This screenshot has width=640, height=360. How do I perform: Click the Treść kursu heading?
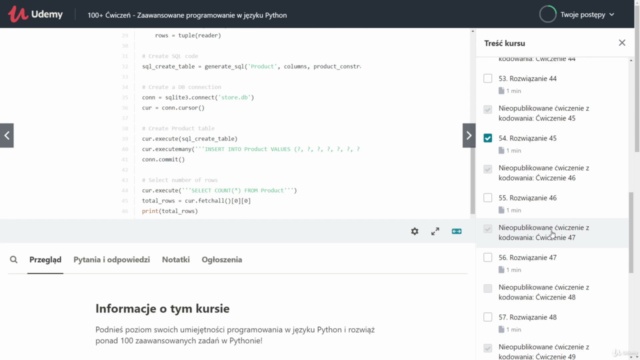click(x=504, y=43)
